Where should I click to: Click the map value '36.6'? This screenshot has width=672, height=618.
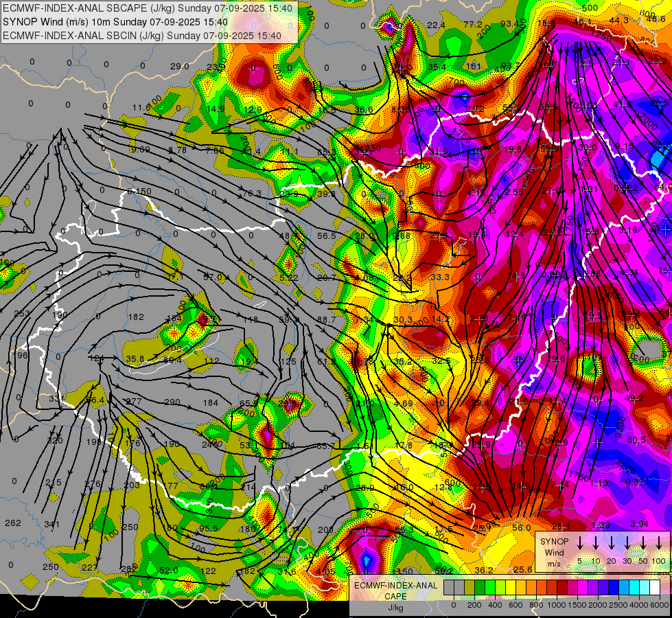[x=363, y=109]
